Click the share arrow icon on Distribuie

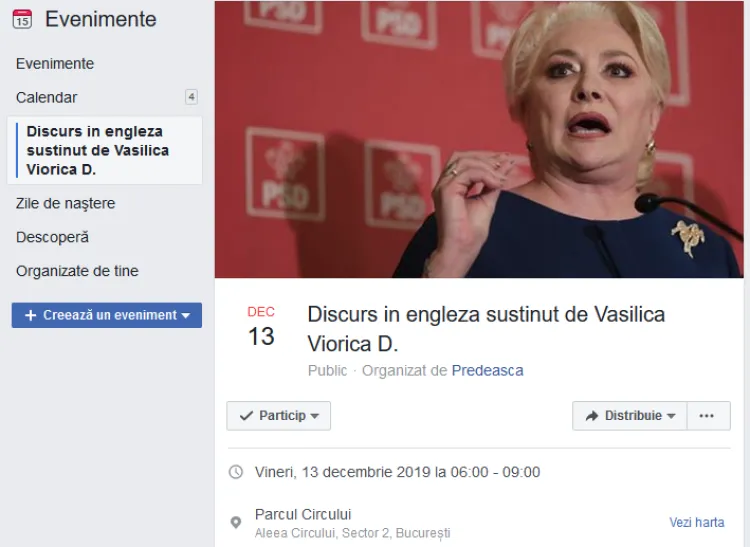592,416
